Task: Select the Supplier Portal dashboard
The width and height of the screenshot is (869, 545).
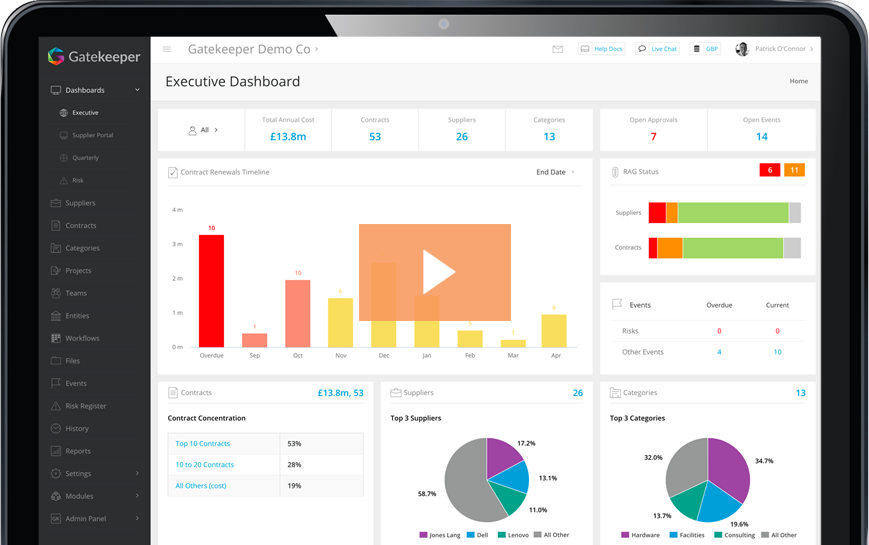Action: coord(92,135)
